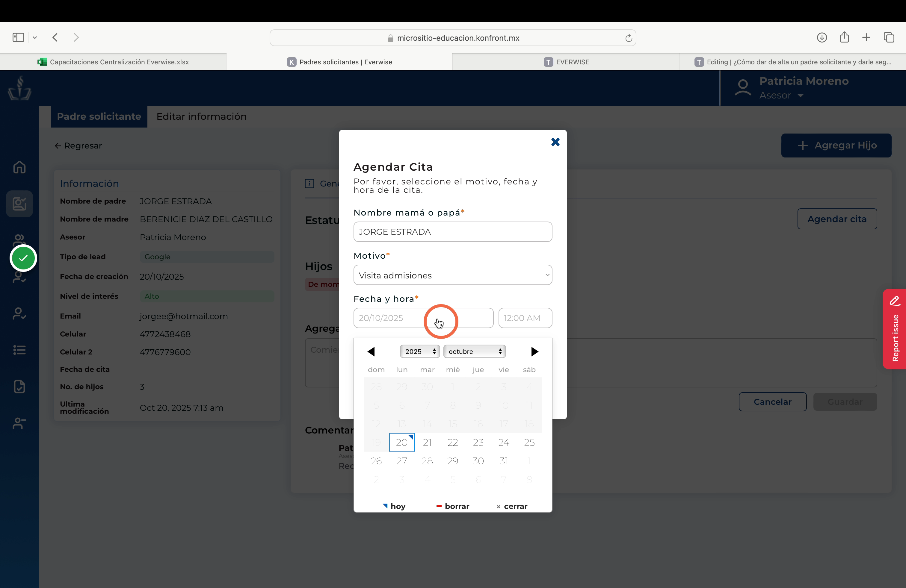
Task: Show Safari tab overview
Action: (889, 37)
